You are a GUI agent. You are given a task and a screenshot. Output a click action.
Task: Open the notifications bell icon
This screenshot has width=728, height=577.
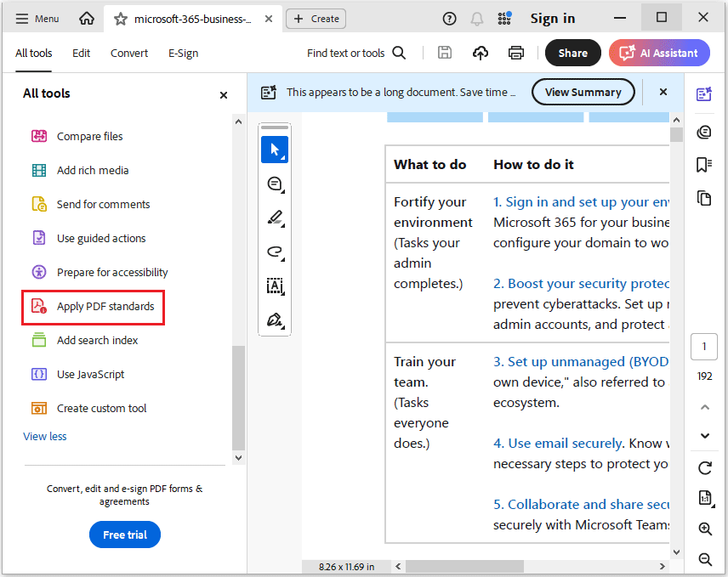pos(476,19)
